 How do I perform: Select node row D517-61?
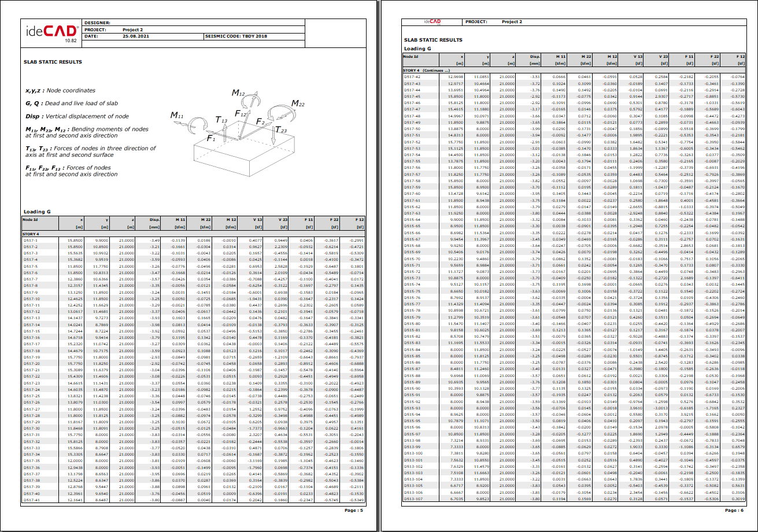click(575, 199)
